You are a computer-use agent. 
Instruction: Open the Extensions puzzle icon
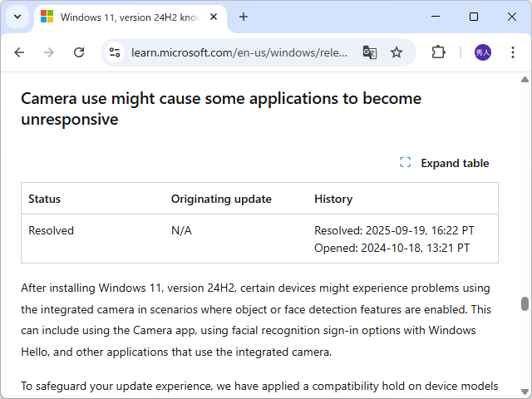[438, 52]
